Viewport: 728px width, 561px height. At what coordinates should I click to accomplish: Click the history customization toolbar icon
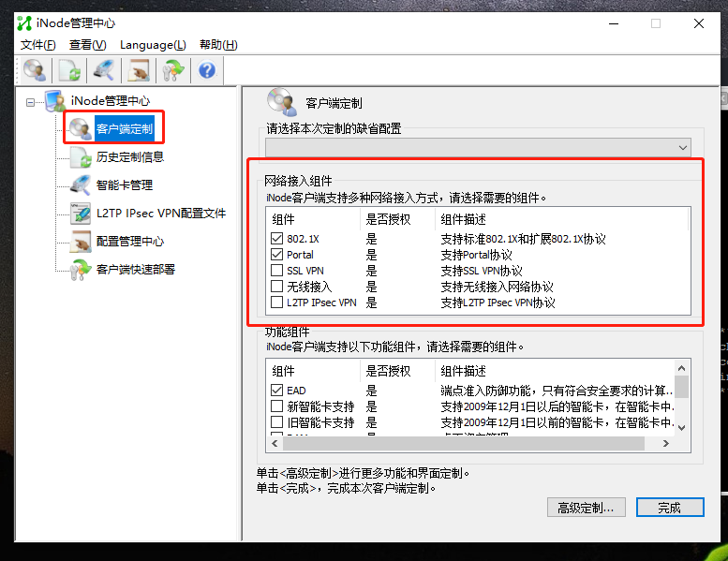[x=69, y=70]
